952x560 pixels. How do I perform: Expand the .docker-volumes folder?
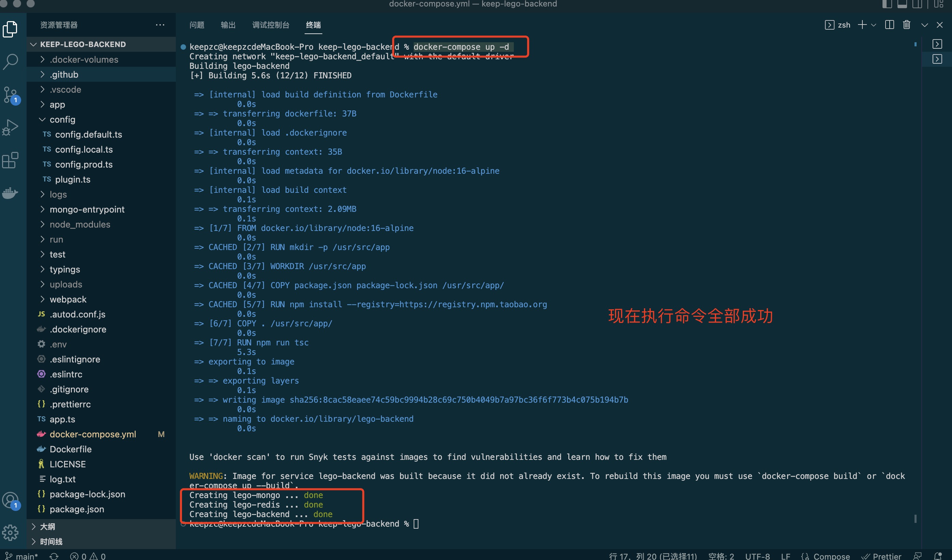(101, 60)
